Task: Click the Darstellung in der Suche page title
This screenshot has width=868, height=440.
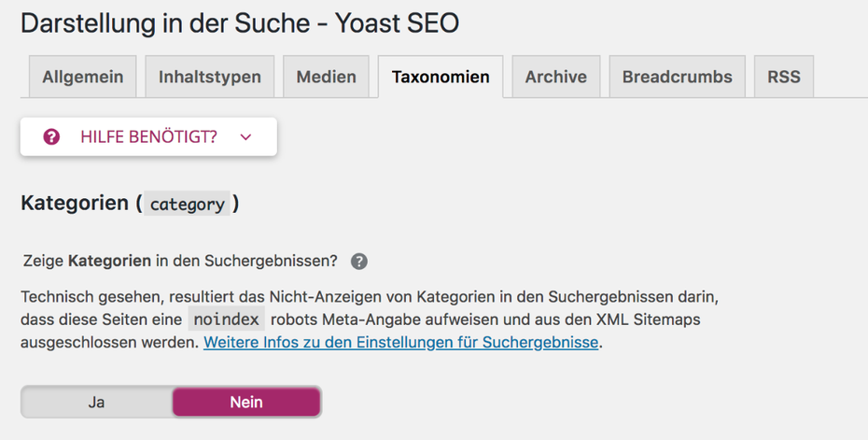Action: [x=240, y=23]
